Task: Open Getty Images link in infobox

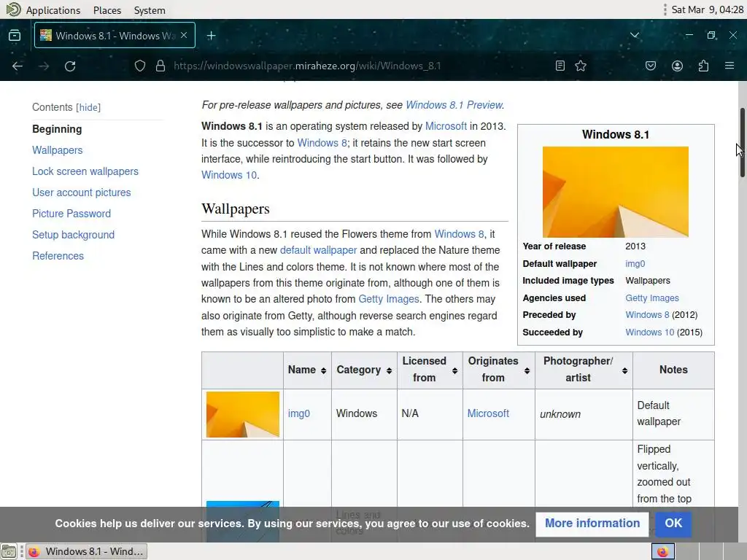Action: pos(652,298)
